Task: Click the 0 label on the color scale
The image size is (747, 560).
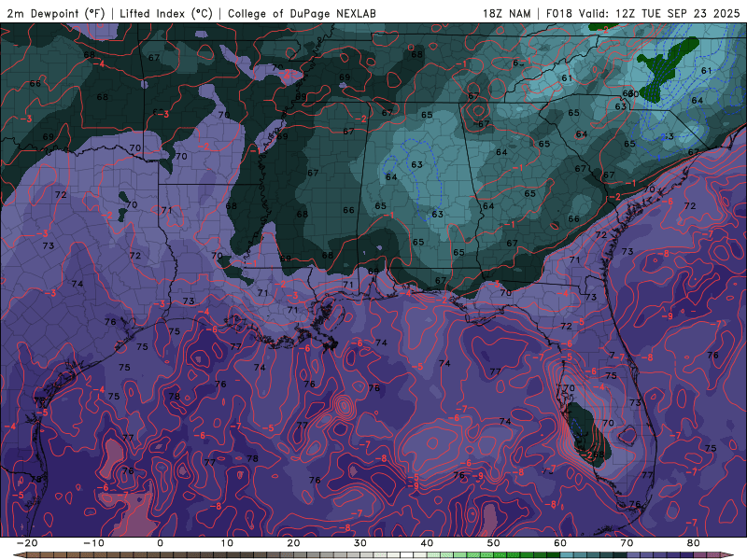Action: pyautogui.click(x=160, y=543)
